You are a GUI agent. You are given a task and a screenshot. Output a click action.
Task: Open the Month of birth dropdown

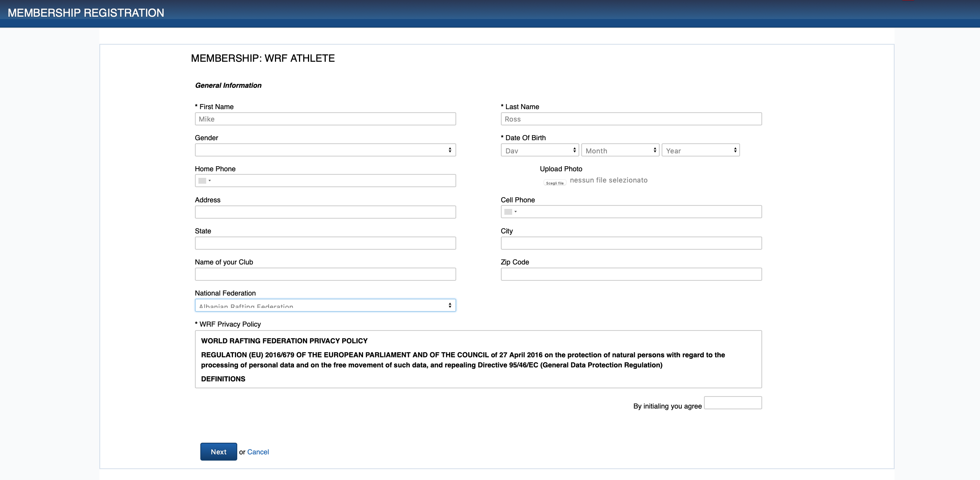click(620, 150)
